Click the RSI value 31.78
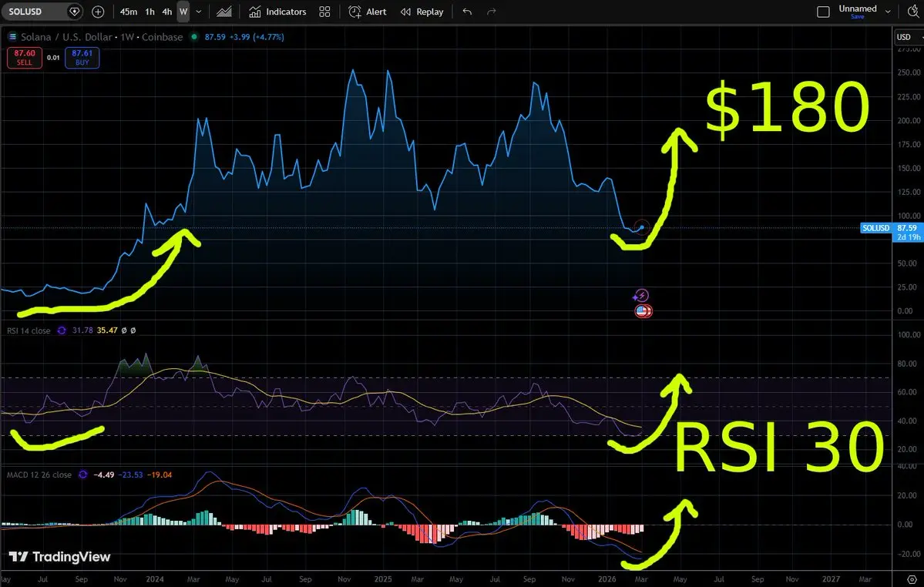Viewport: 924px width, 587px height. (82, 330)
